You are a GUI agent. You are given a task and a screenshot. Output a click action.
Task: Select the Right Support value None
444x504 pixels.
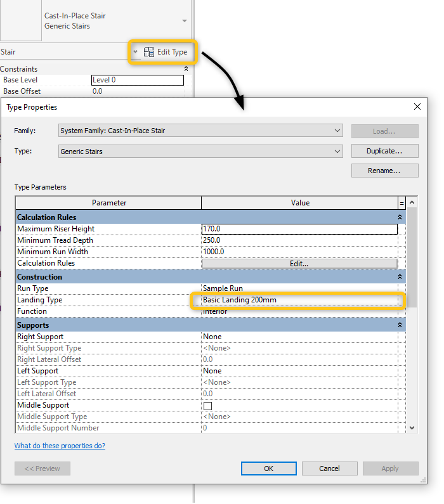tap(299, 337)
